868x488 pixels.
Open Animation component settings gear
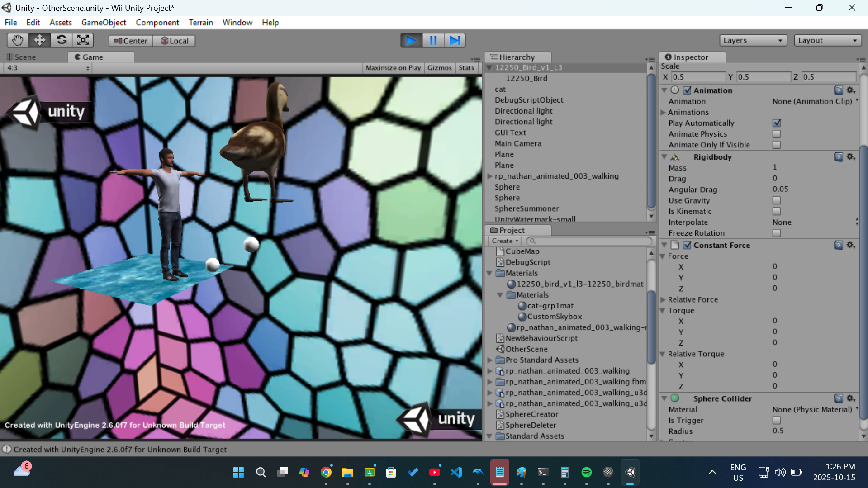(851, 90)
